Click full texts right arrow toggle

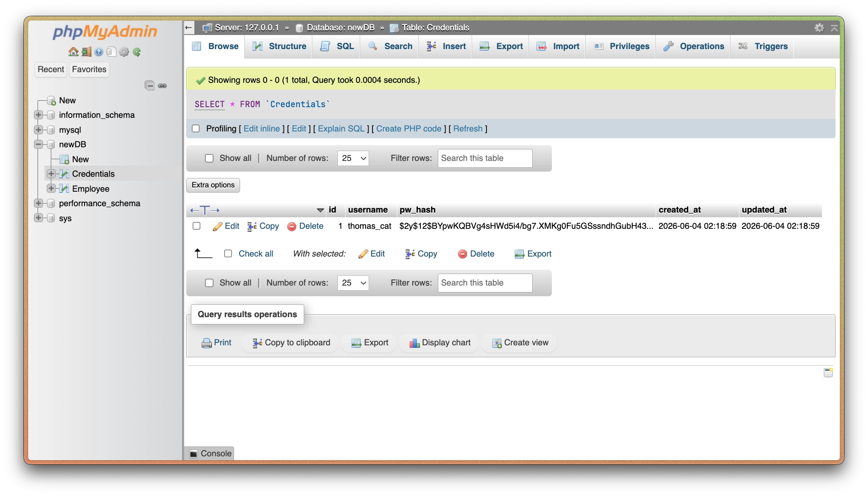pyautogui.click(x=215, y=210)
